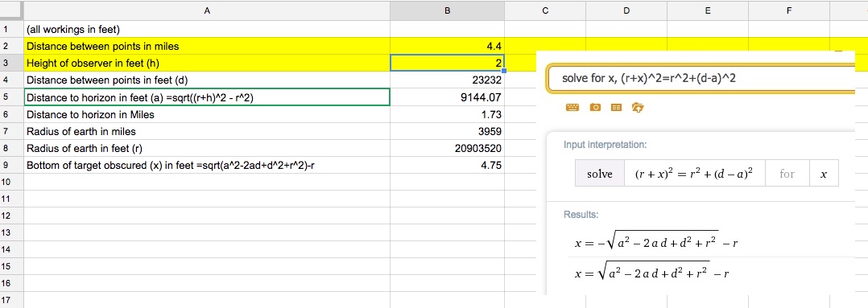
Task: Click the select-all corner box
Action: [x=11, y=10]
